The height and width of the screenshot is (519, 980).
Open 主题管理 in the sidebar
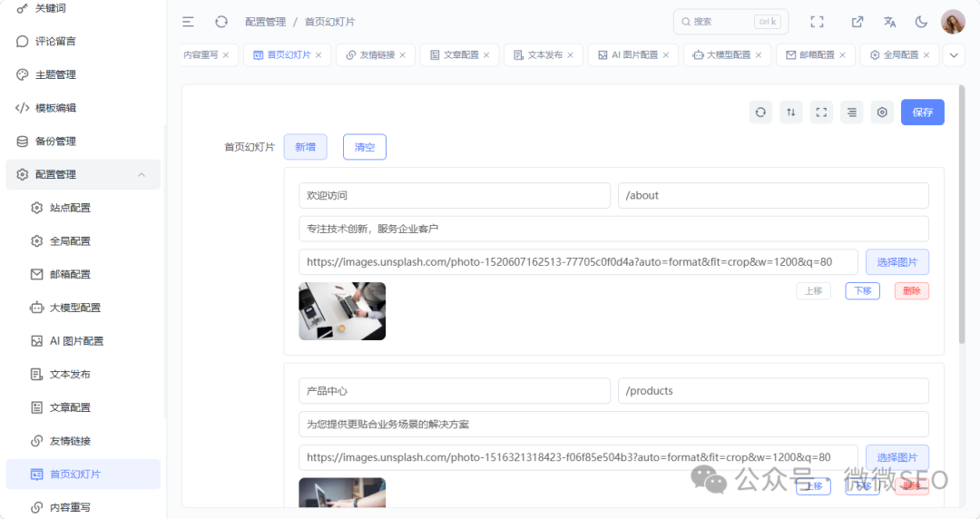coord(83,74)
